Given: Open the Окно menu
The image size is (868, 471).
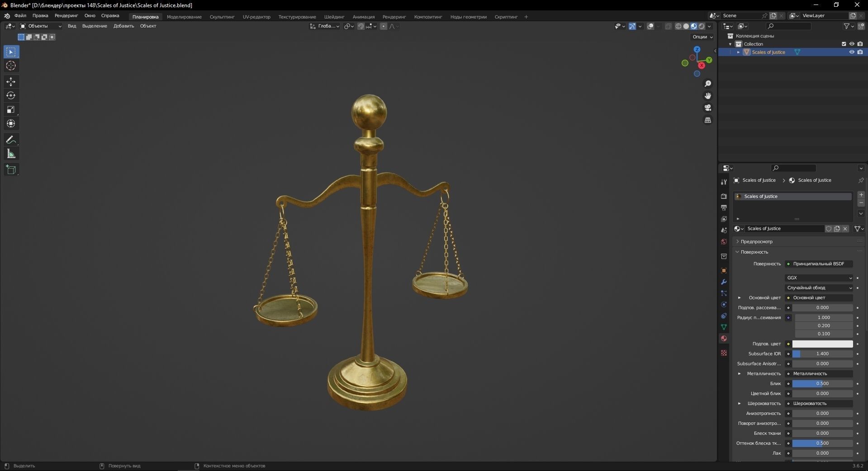Looking at the screenshot, I should click(x=90, y=16).
